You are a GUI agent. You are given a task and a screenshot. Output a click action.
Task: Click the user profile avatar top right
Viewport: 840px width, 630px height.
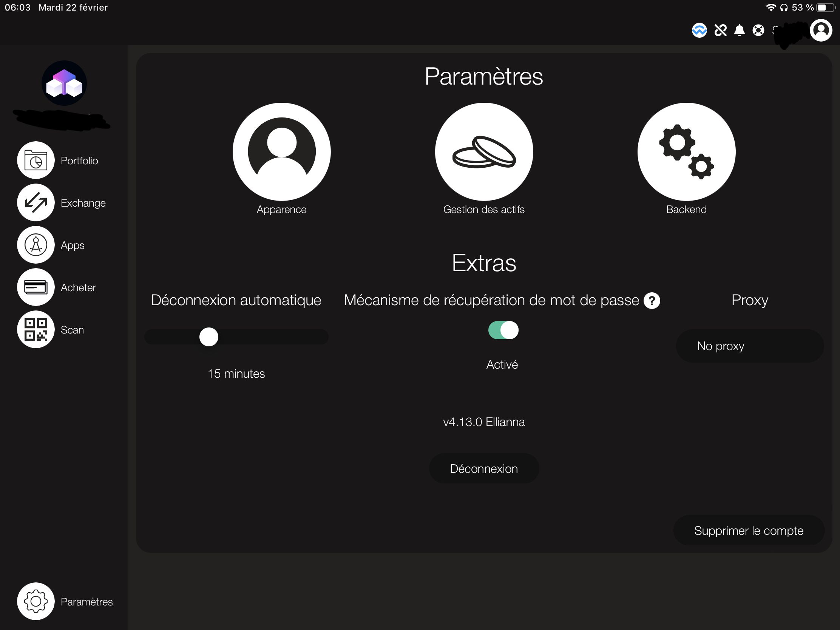(x=821, y=30)
